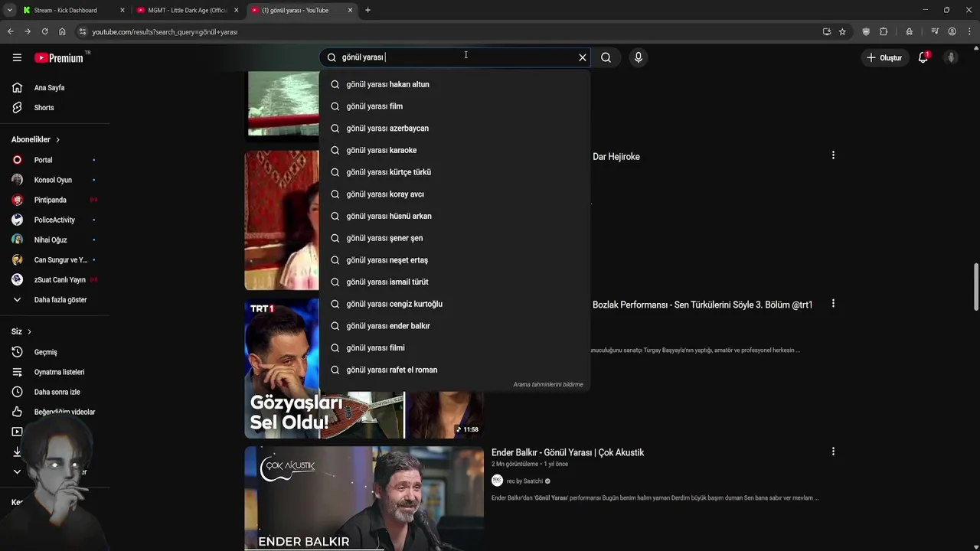Click Arama tahminlerini bildirme link
This screenshot has height=551, width=980.
click(x=547, y=384)
